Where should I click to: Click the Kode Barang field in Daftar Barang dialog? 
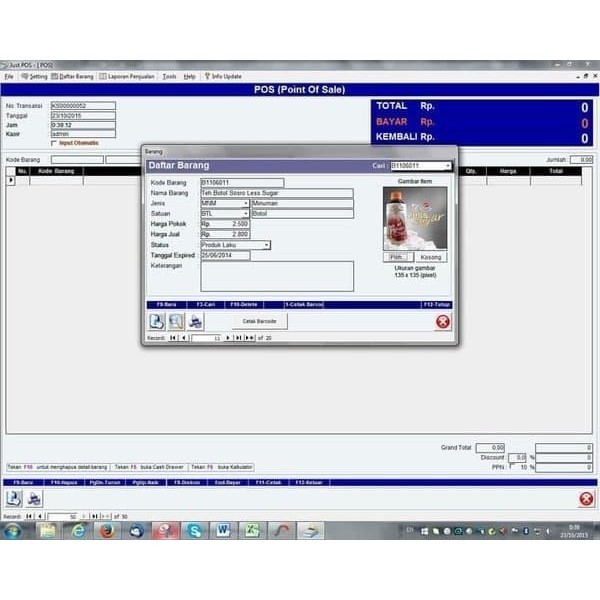(x=242, y=183)
